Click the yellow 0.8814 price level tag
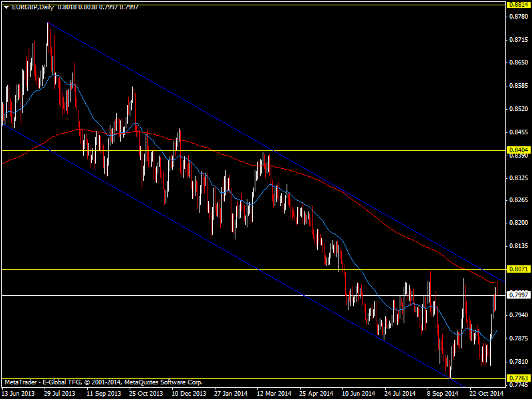532x399 pixels. [x=518, y=5]
